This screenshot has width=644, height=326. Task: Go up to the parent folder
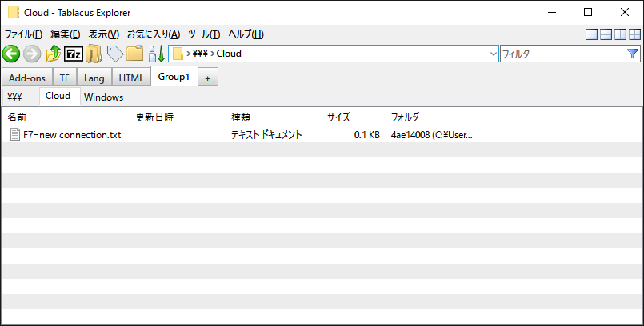pyautogui.click(x=54, y=54)
